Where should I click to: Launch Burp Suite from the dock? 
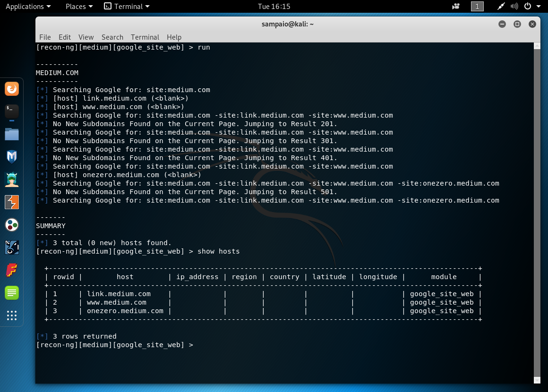tap(11, 202)
